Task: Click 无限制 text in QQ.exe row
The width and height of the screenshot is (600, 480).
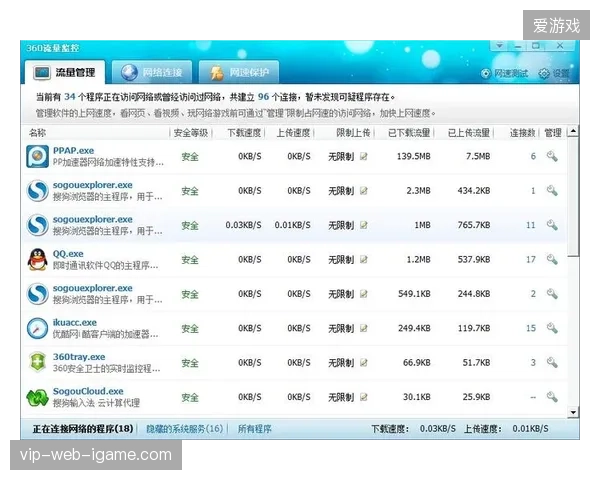Action: pos(341,260)
